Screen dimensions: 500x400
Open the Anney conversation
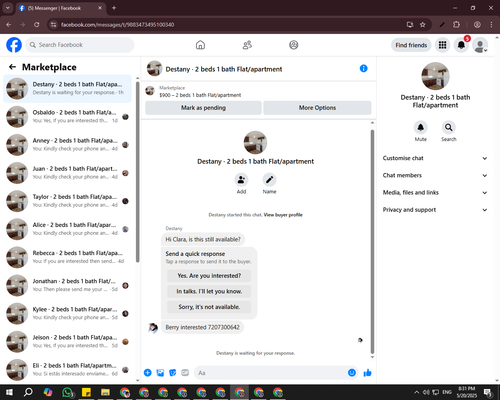click(x=67, y=145)
